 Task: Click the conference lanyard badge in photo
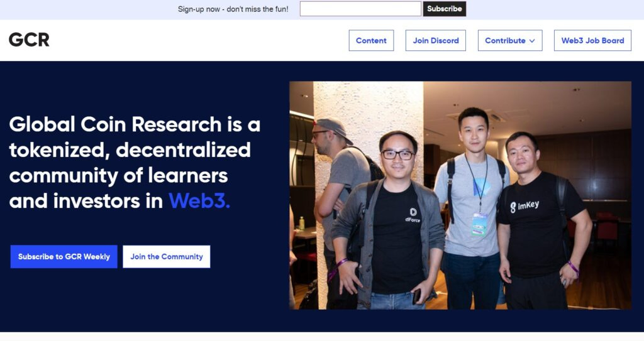point(479,224)
